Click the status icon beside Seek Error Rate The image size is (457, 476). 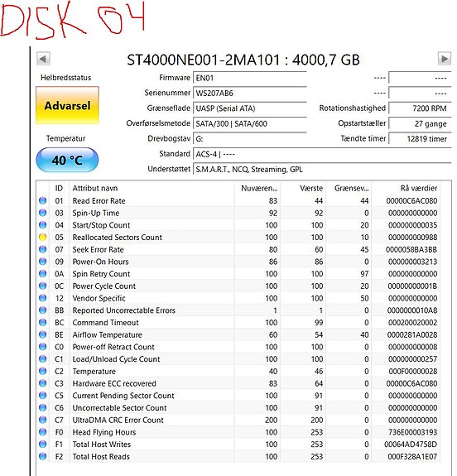(x=43, y=249)
